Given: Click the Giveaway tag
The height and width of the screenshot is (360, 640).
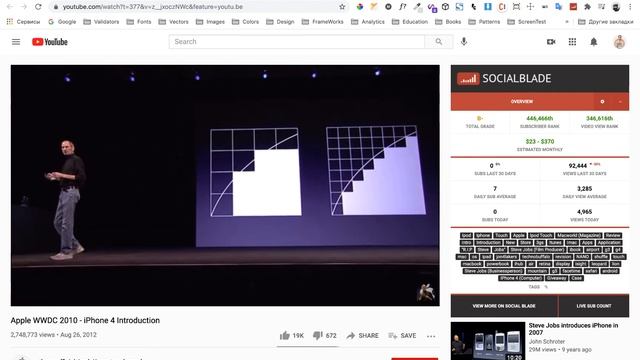Looking at the screenshot, I should (x=556, y=278).
